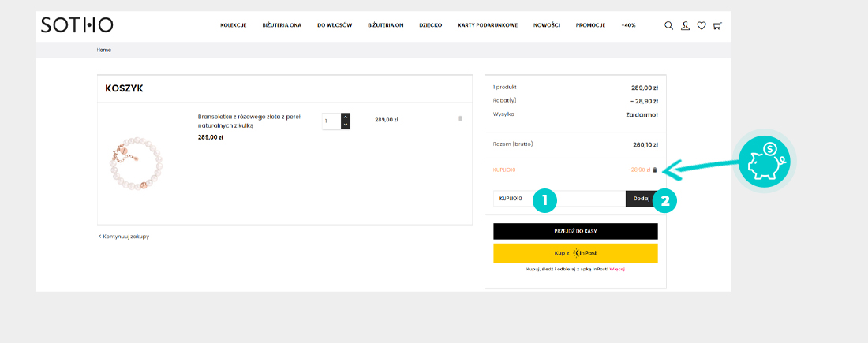Delete the bracelet from cart via trash icon
The height and width of the screenshot is (343, 868).
[x=460, y=119]
